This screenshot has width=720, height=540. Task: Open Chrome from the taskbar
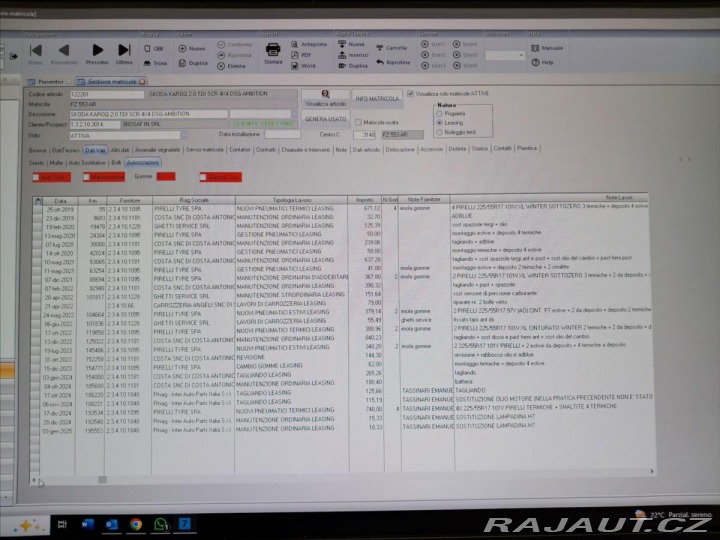tap(136, 524)
